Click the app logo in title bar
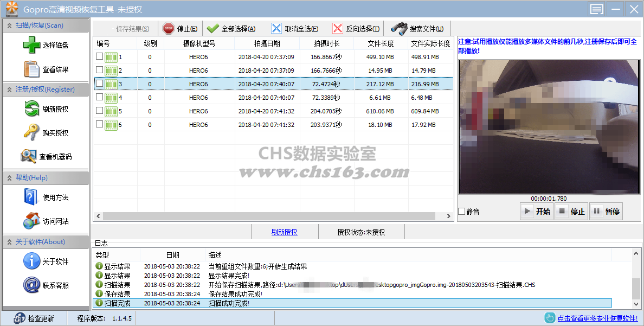This screenshot has width=644, height=326. point(11,8)
